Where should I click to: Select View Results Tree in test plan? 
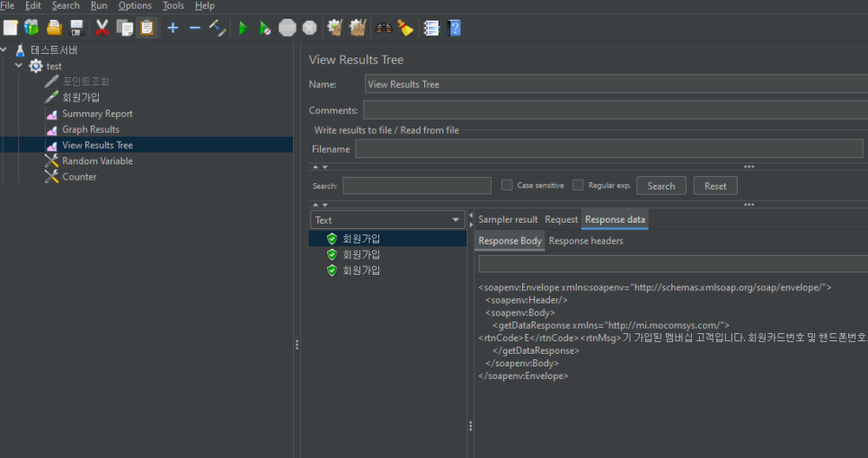click(97, 145)
